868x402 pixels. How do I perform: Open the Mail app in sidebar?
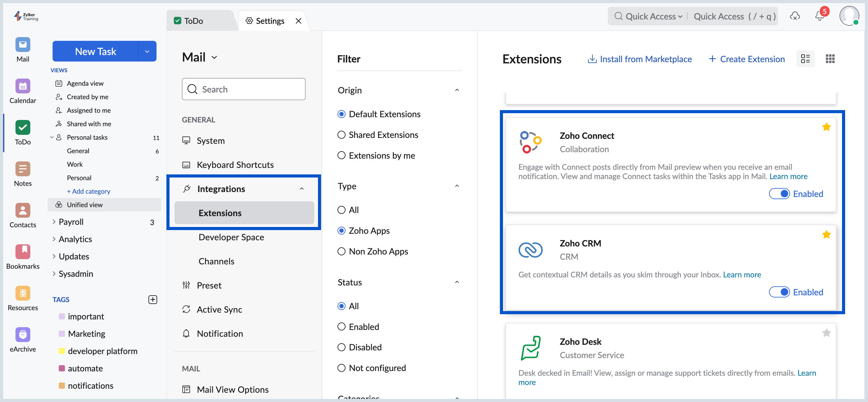[23, 45]
